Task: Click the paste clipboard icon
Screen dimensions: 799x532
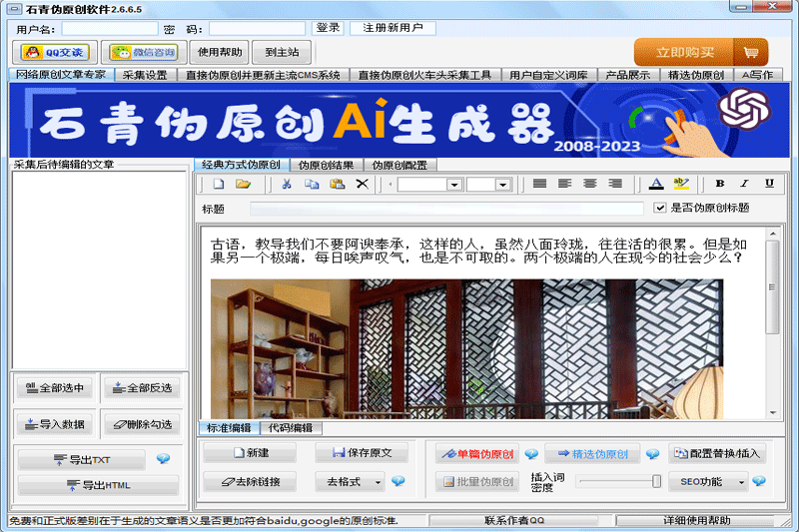Action: tap(337, 184)
